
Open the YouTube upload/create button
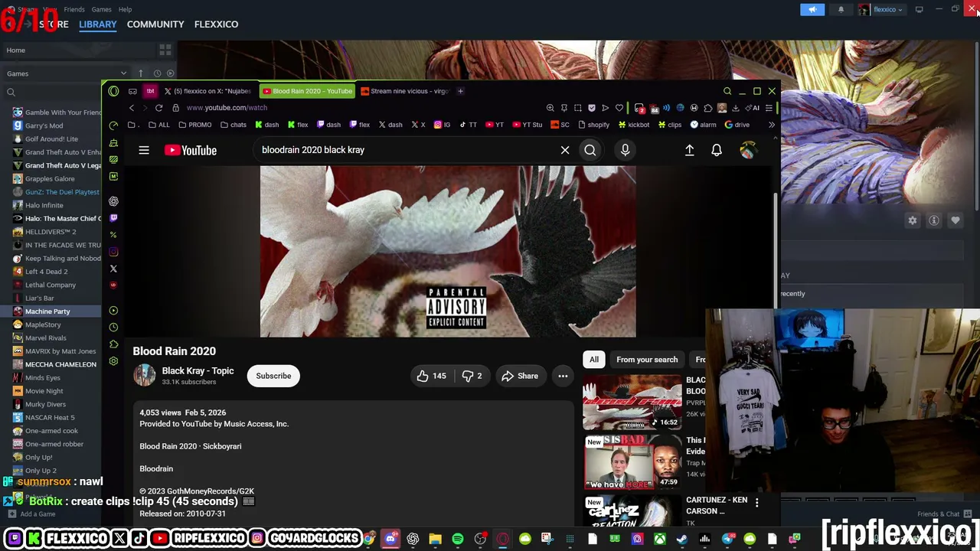[690, 150]
